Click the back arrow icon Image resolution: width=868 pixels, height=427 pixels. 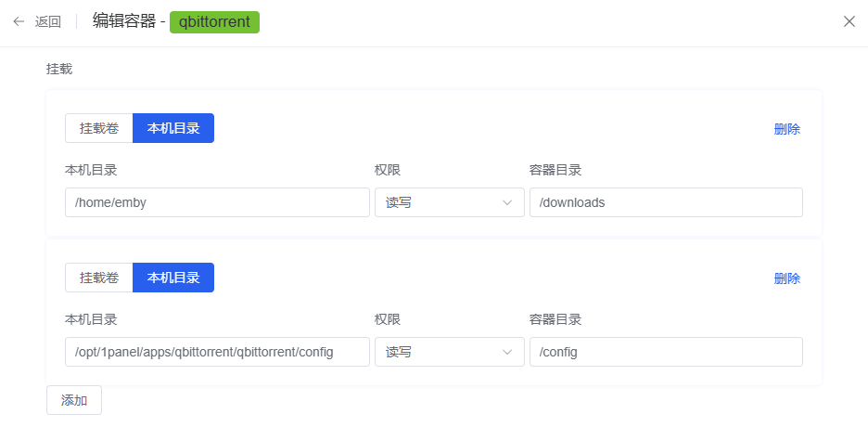(x=19, y=21)
